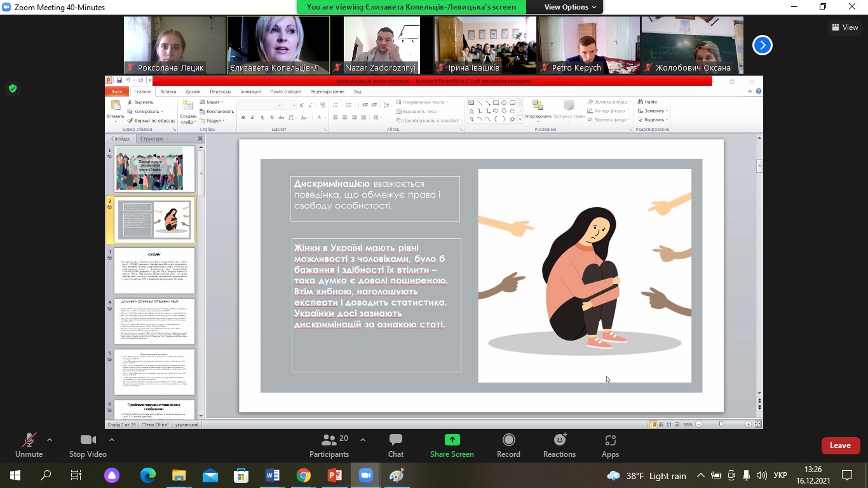Image resolution: width=868 pixels, height=488 pixels.
Task: Select Роксолана Лецик's video thumbnail
Action: pyautogui.click(x=174, y=45)
